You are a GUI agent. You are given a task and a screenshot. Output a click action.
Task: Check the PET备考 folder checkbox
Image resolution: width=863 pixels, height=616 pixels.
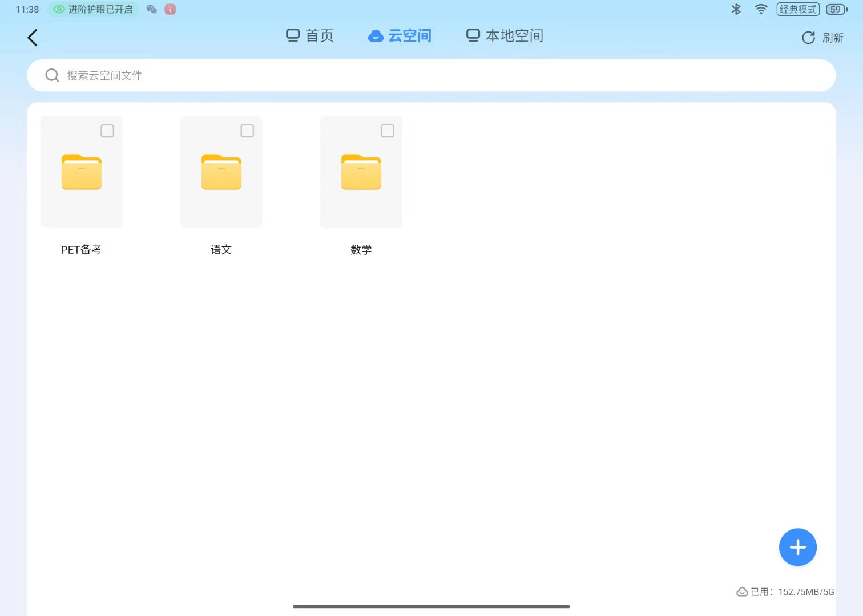pos(107,131)
